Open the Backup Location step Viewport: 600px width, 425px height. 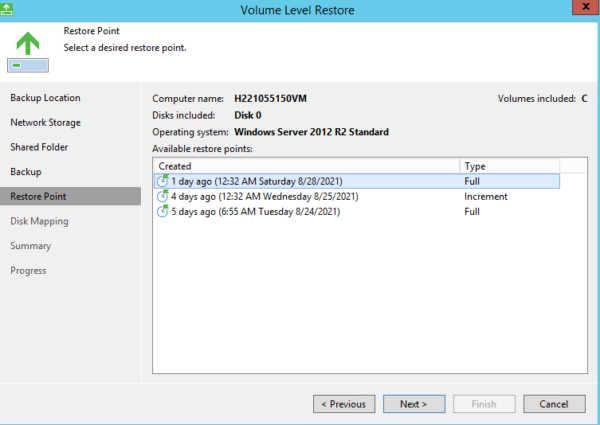tap(45, 98)
